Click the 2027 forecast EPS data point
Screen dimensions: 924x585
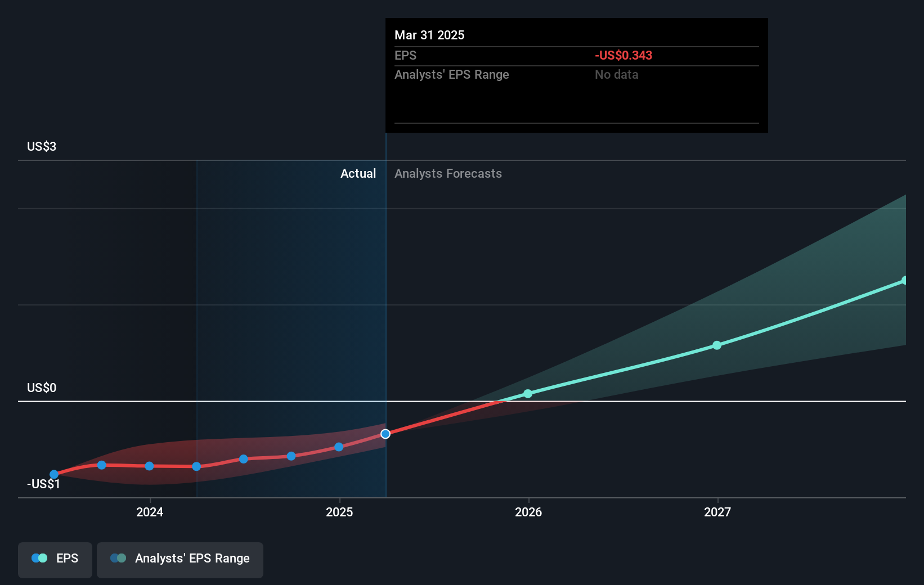tap(717, 345)
